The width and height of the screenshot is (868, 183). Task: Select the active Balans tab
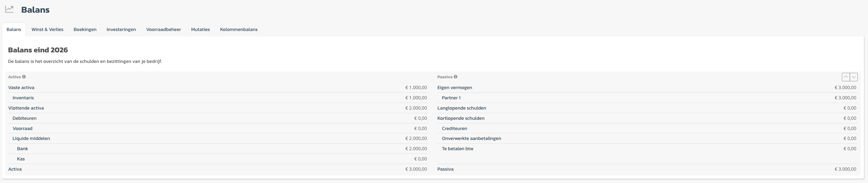point(14,29)
